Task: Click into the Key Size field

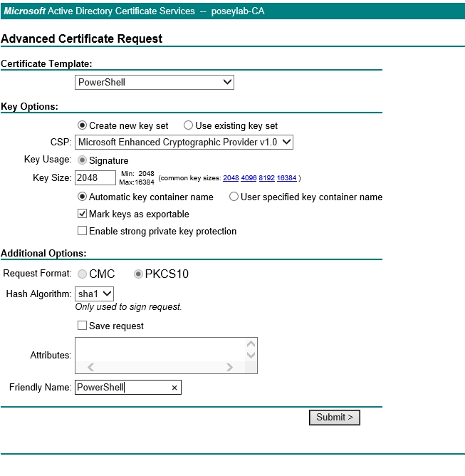Action: [95, 177]
